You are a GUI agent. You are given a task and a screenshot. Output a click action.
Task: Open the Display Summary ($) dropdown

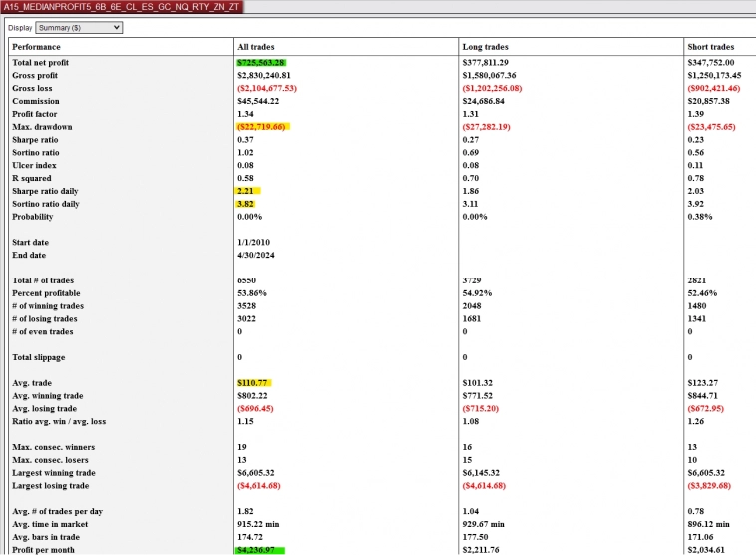coord(78,28)
